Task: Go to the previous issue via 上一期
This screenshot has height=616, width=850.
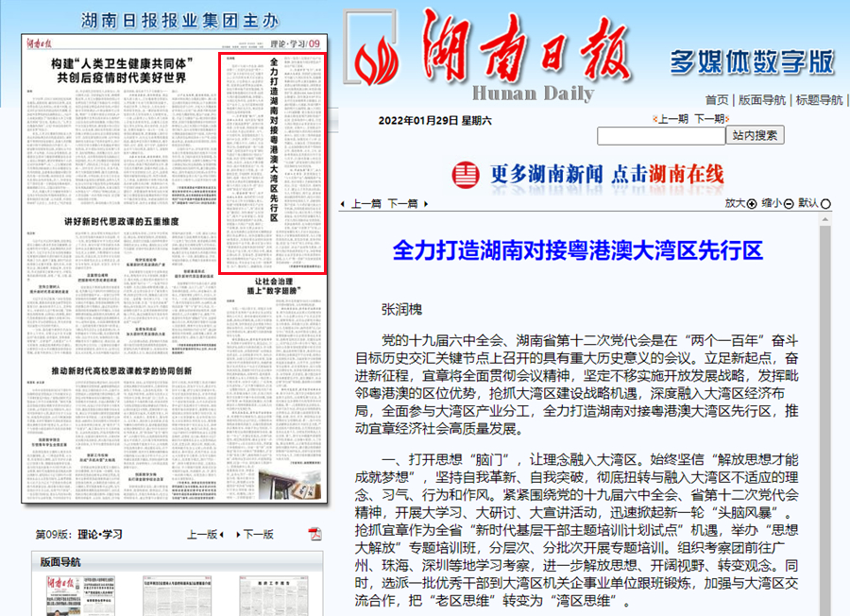Action: coord(672,119)
